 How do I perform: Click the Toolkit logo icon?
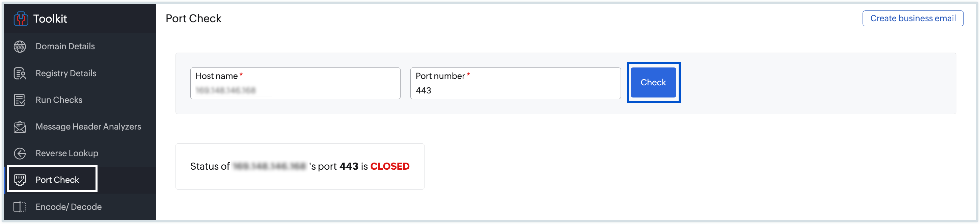(x=21, y=18)
